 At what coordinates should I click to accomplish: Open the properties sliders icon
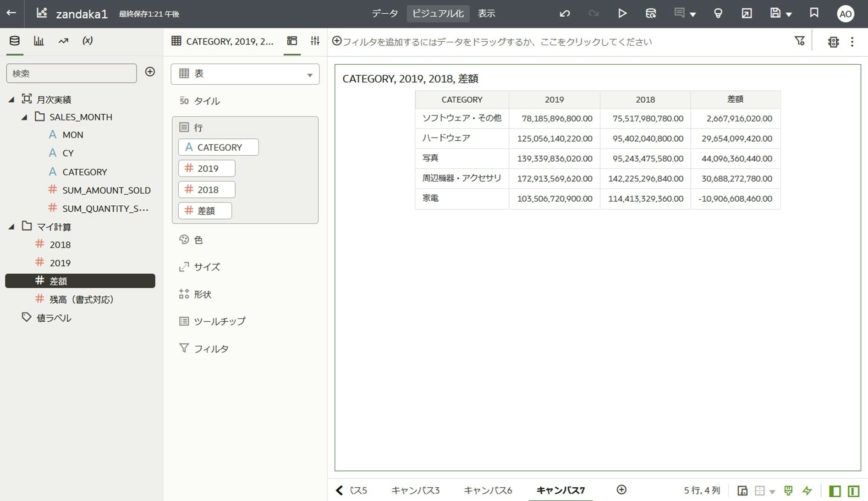point(315,41)
